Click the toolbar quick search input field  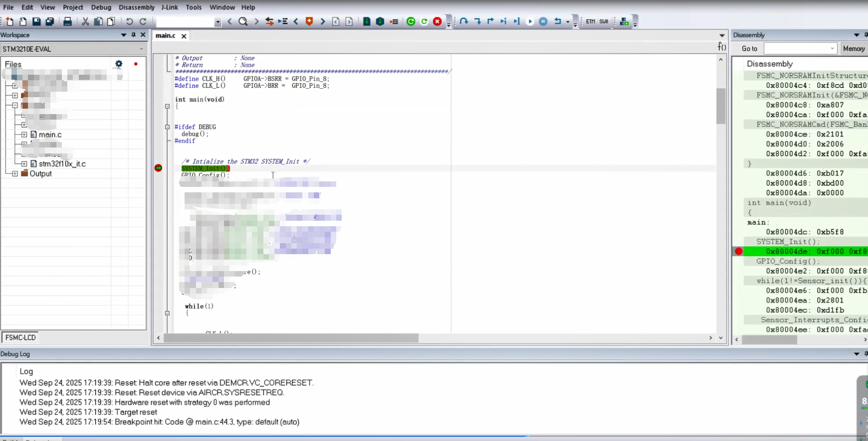click(x=185, y=22)
